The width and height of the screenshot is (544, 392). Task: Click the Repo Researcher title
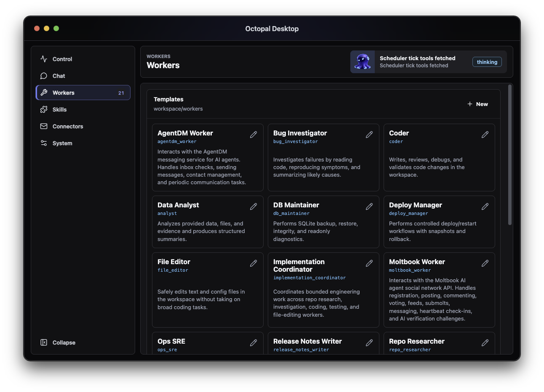click(416, 341)
